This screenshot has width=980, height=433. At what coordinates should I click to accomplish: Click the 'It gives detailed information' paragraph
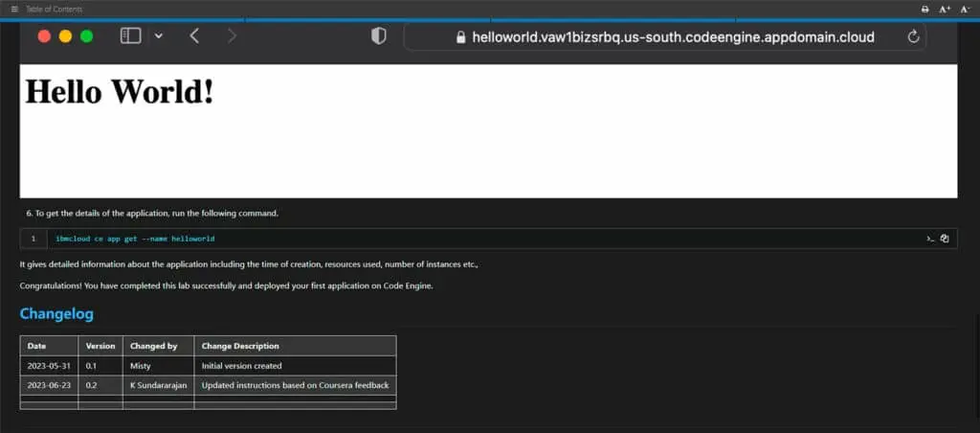pos(249,264)
